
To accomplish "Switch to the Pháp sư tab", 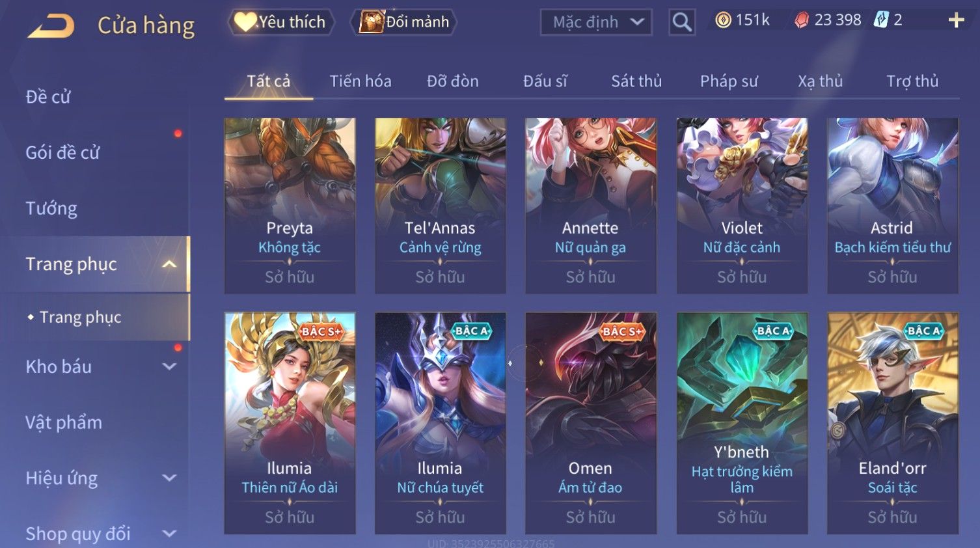I will click(729, 81).
